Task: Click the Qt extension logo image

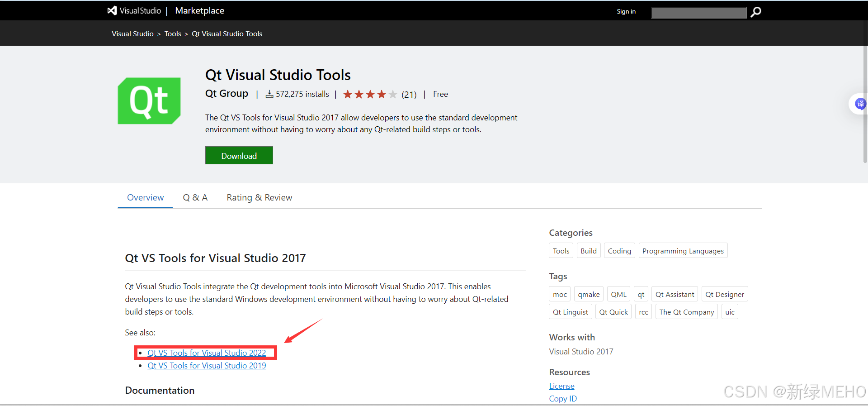Action: 149,100
